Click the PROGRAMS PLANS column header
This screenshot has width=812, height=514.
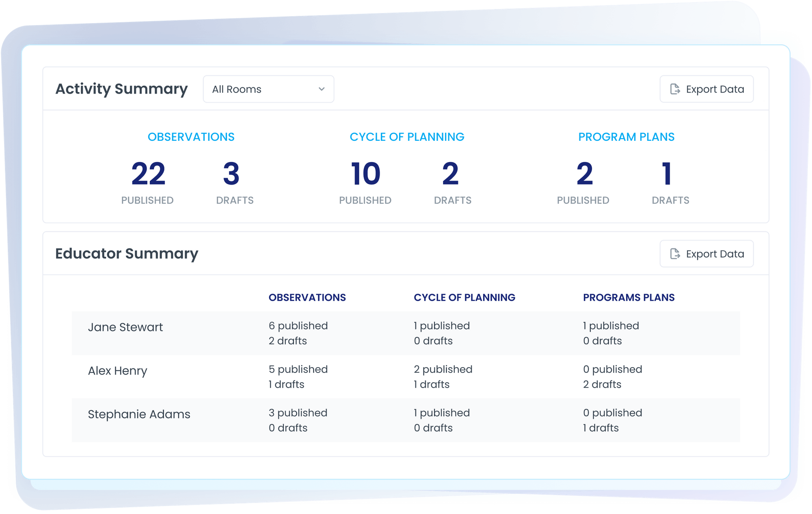[628, 297]
